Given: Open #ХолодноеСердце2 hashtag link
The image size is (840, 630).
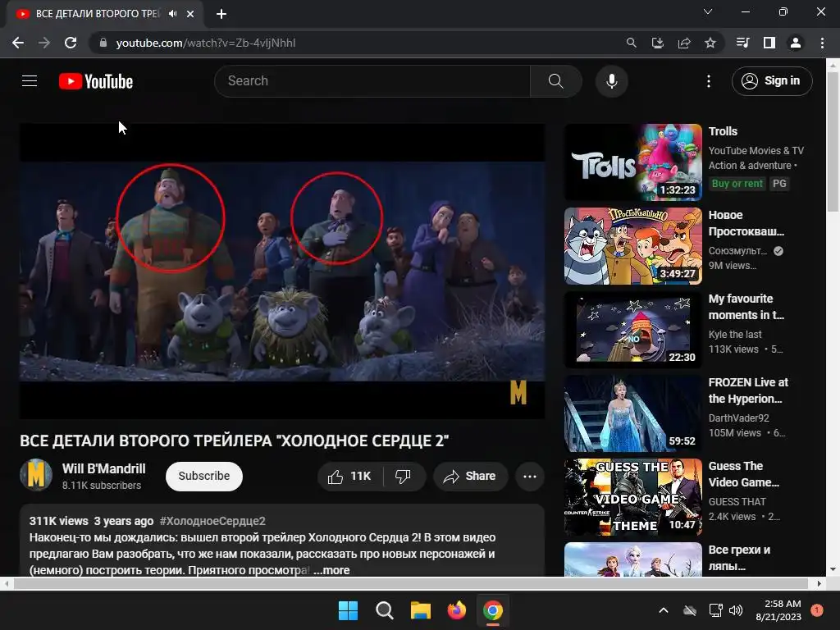Looking at the screenshot, I should point(212,521).
